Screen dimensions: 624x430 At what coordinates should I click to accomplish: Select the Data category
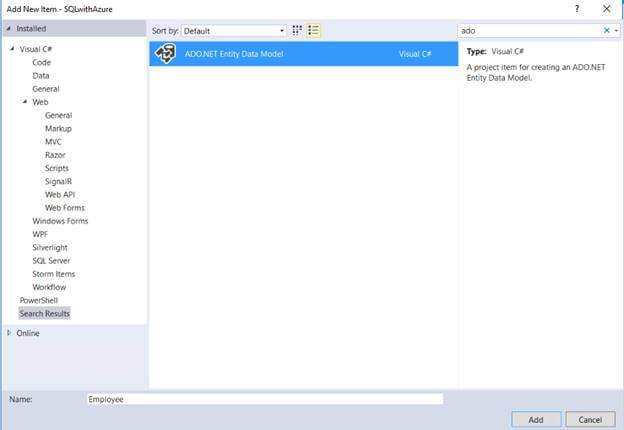(x=41, y=76)
